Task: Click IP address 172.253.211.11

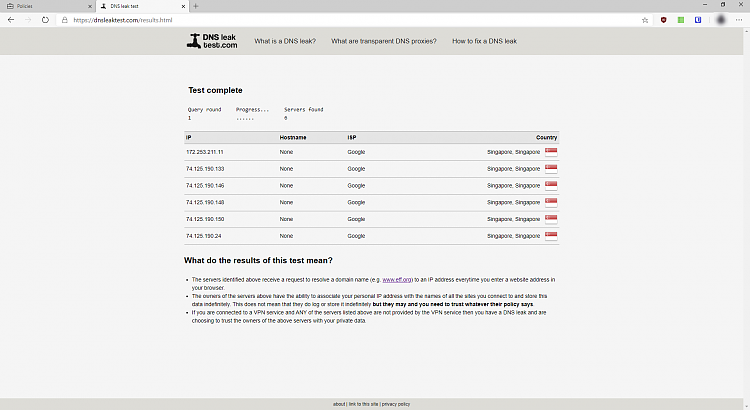Action: tap(205, 152)
